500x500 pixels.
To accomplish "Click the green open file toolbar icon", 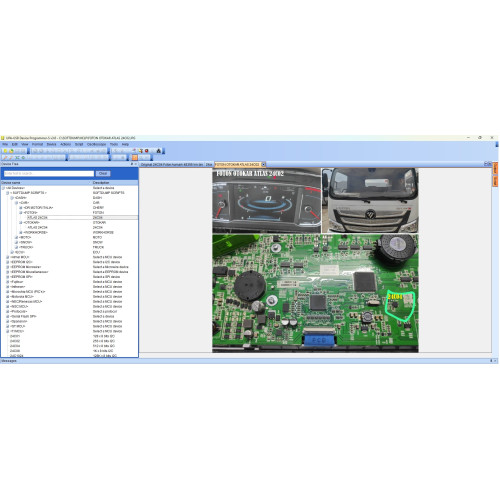I will 11,151.
